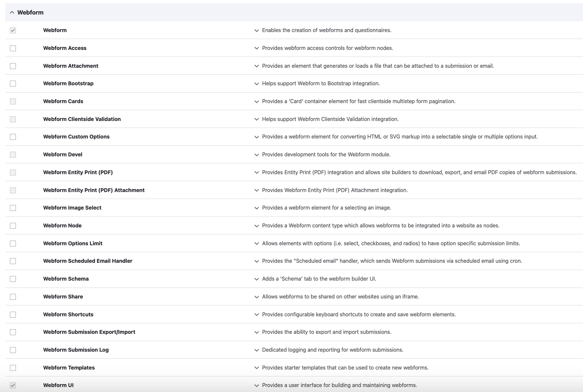Expand description chevron for Webform Image Select
The image size is (583, 392).
[x=256, y=208]
